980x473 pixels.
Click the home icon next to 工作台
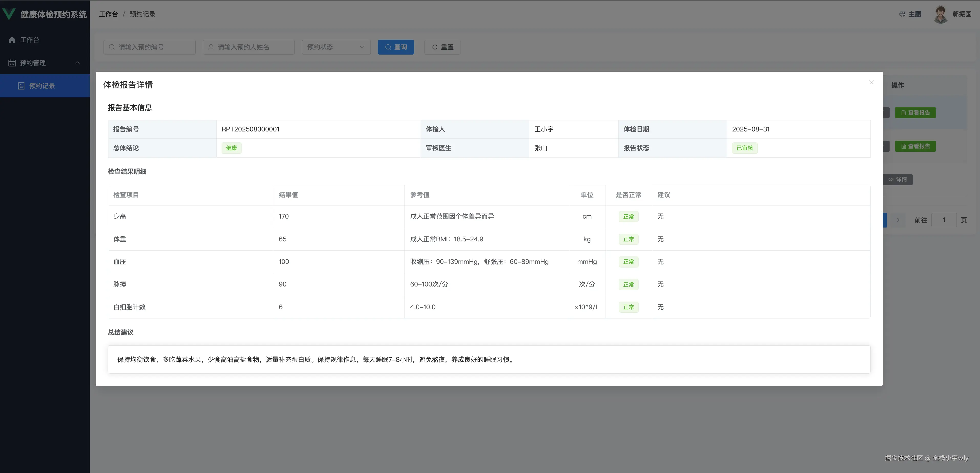point(12,40)
